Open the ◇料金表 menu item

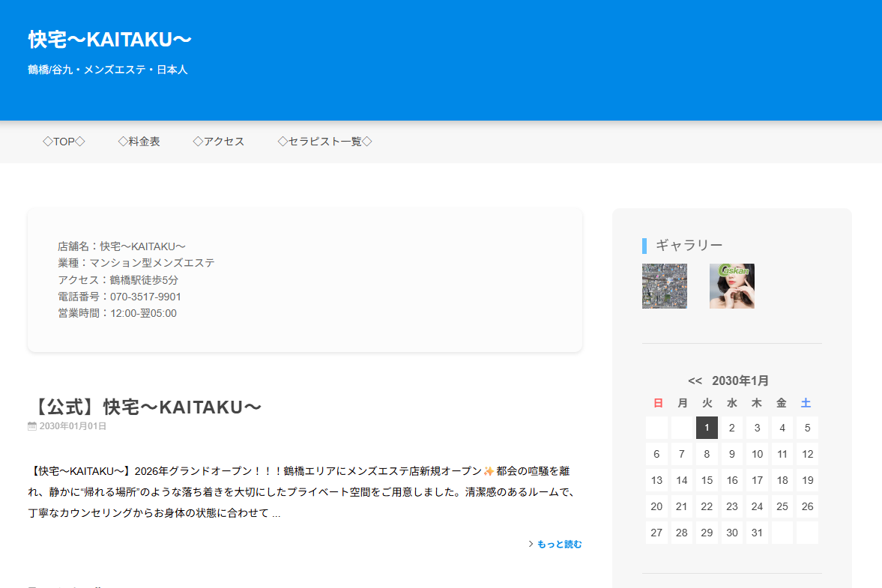click(x=139, y=142)
